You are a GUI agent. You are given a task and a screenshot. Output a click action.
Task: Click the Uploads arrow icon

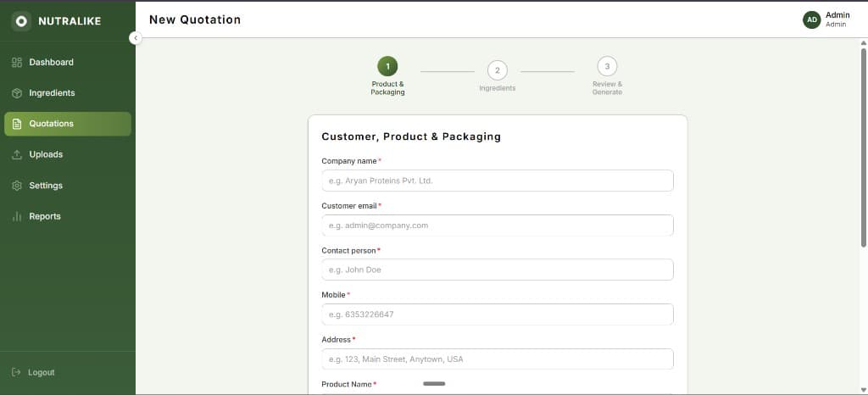coord(17,155)
